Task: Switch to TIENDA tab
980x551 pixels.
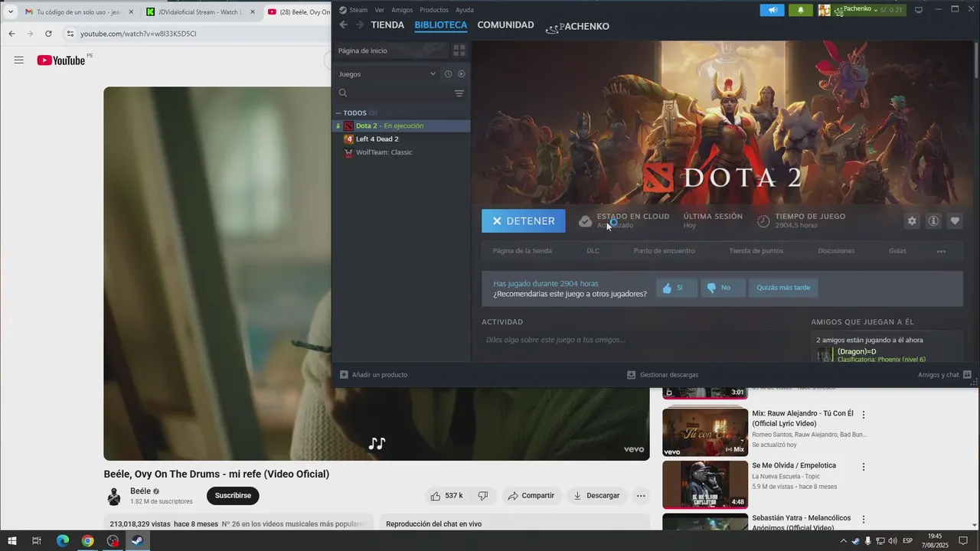Action: tap(387, 25)
